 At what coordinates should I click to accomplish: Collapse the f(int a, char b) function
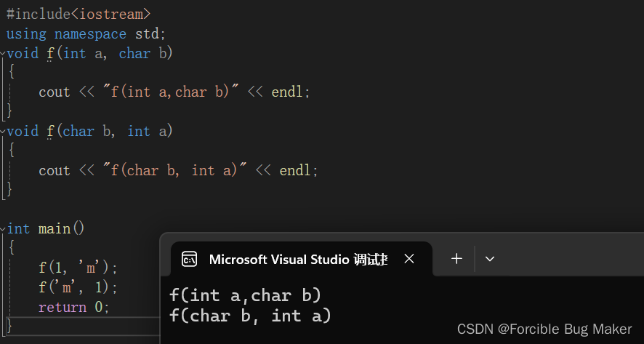[x=3, y=54]
